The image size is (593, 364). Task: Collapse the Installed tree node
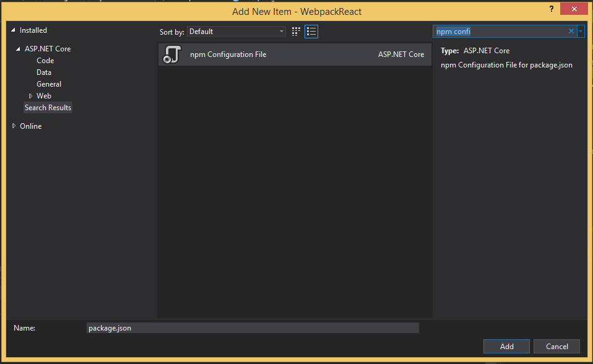pyautogui.click(x=13, y=30)
